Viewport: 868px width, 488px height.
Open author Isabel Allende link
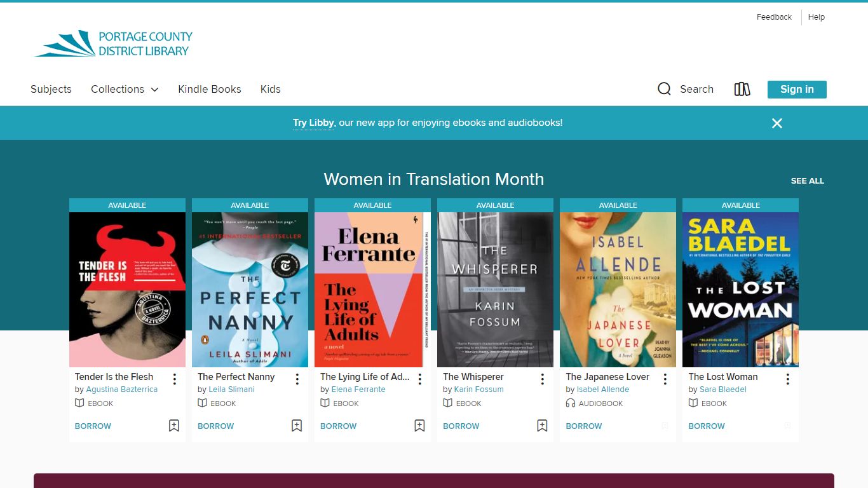(603, 390)
